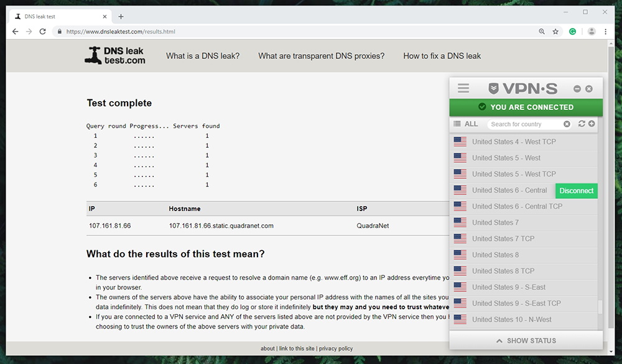Image resolution: width=622 pixels, height=364 pixels.
Task: Select United States 8 server
Action: coord(524,255)
